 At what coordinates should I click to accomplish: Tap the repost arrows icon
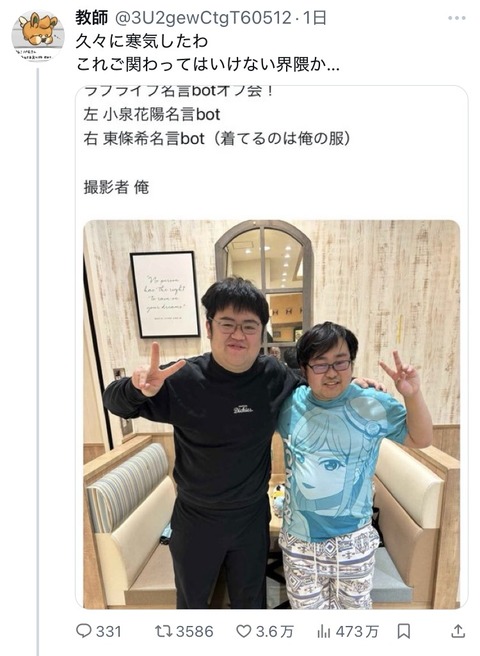(x=164, y=631)
